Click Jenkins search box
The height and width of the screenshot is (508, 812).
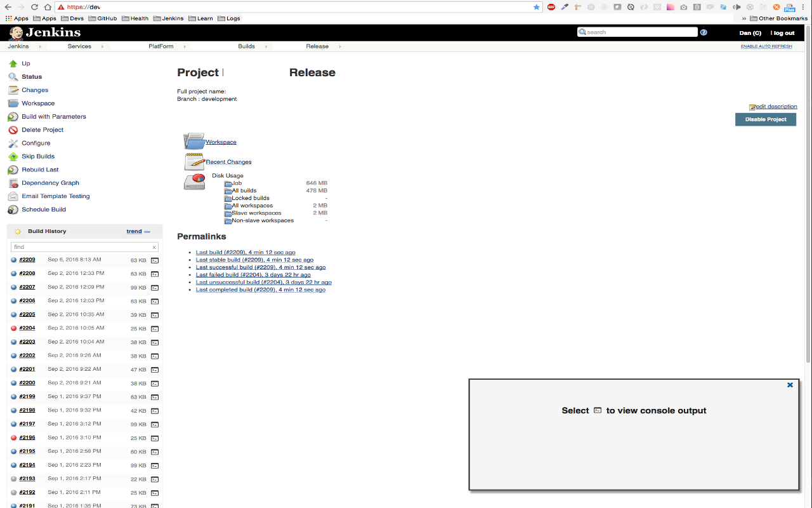(637, 32)
